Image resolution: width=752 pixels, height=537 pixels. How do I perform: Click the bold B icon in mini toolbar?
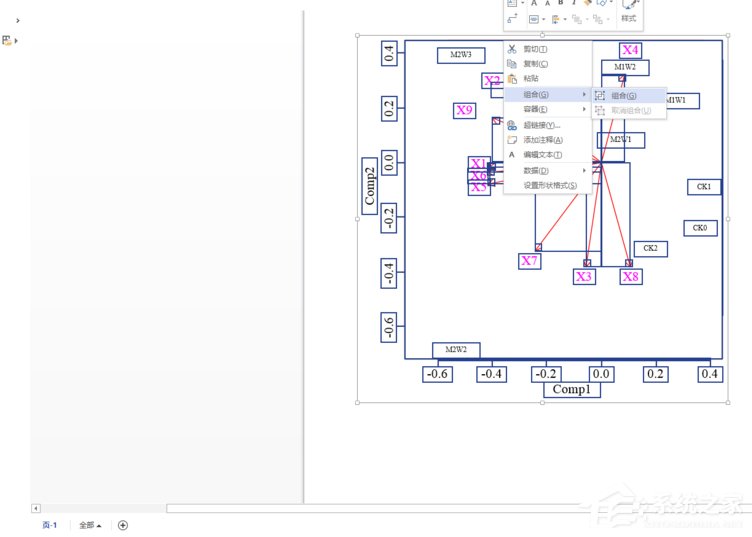(x=560, y=3)
